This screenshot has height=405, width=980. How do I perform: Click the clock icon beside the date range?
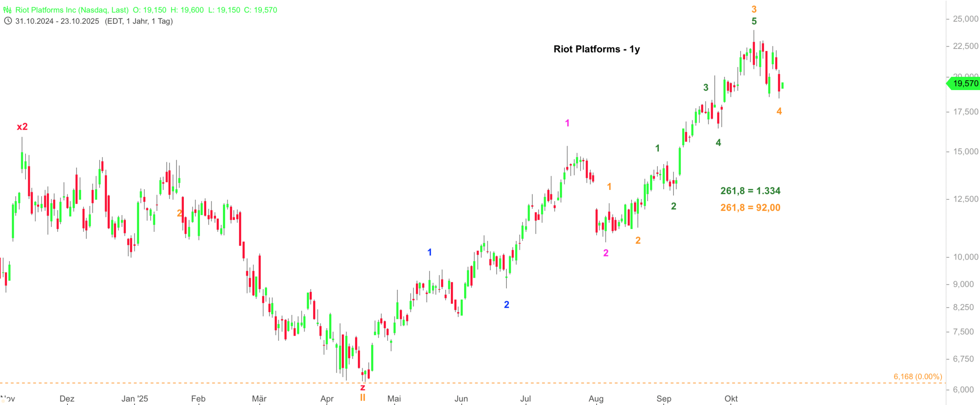7,21
